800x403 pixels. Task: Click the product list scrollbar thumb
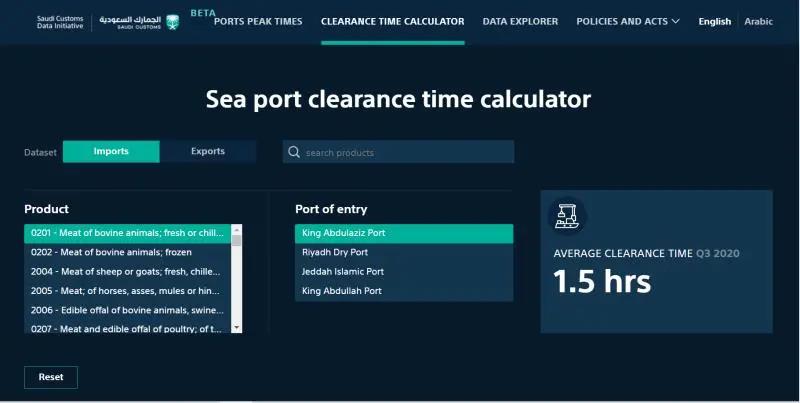pos(236,240)
